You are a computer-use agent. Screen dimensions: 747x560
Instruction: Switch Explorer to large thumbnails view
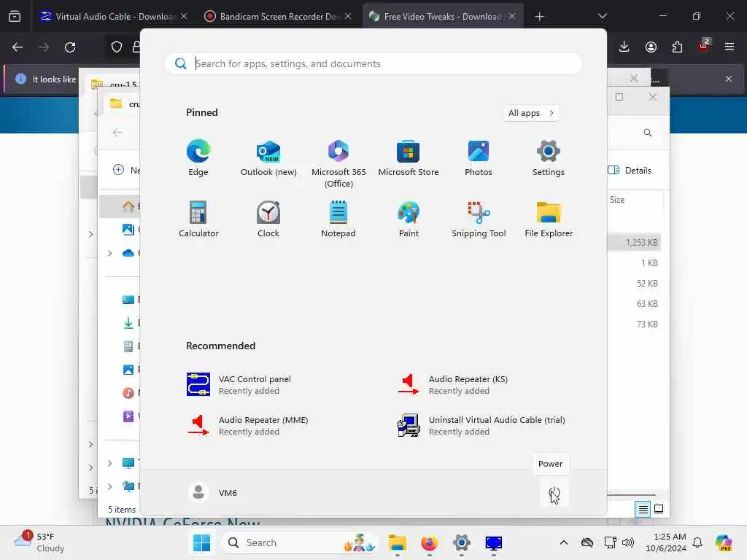(x=659, y=509)
